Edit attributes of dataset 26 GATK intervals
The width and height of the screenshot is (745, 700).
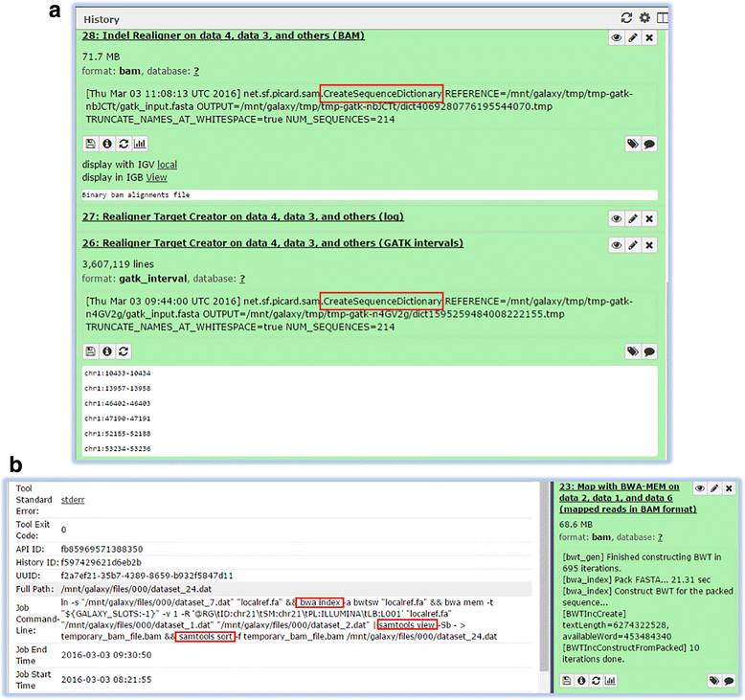pyautogui.click(x=633, y=245)
